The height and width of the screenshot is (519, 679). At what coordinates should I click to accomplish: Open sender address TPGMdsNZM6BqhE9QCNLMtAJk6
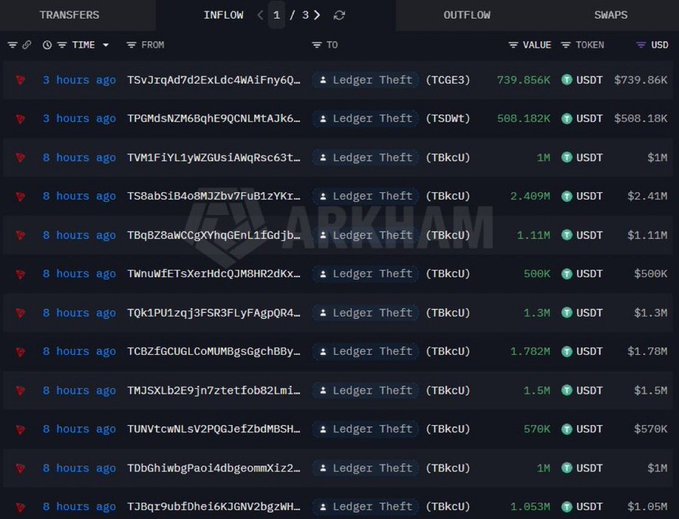[213, 119]
